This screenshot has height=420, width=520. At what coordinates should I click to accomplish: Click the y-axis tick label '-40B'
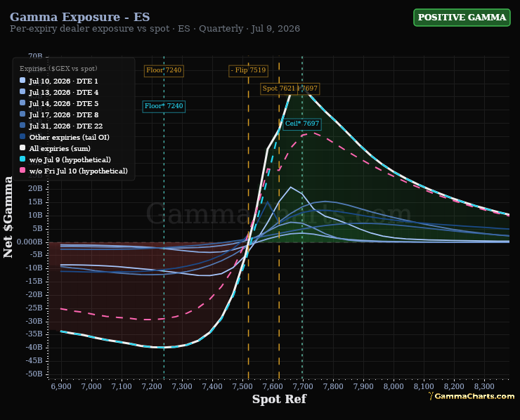(34, 348)
